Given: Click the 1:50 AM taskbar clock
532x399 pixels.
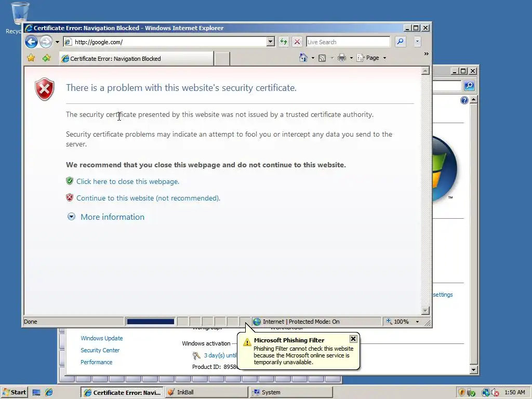Looking at the screenshot, I should tap(515, 393).
